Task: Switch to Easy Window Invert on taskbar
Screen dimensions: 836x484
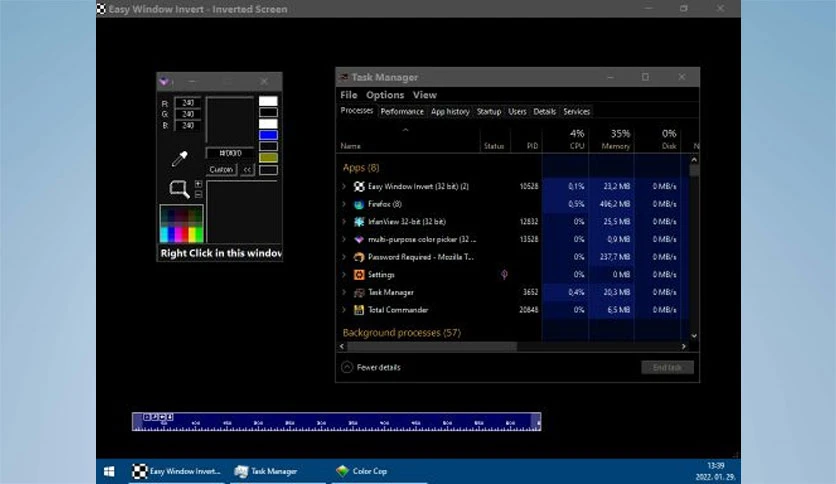Action: point(176,471)
